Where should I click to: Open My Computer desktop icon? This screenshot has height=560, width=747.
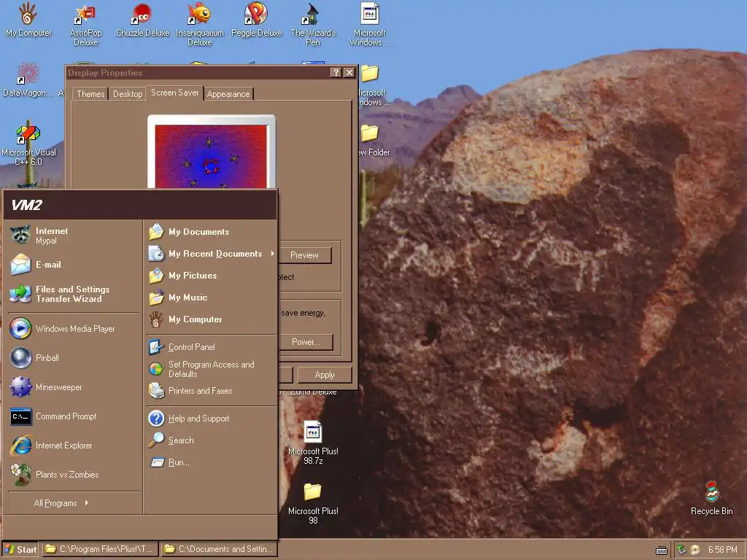pos(28,20)
